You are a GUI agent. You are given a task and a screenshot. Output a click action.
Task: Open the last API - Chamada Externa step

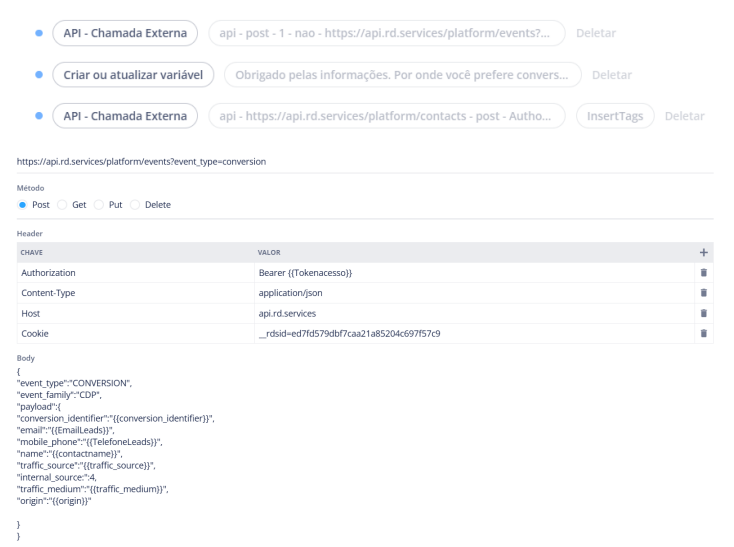click(125, 116)
